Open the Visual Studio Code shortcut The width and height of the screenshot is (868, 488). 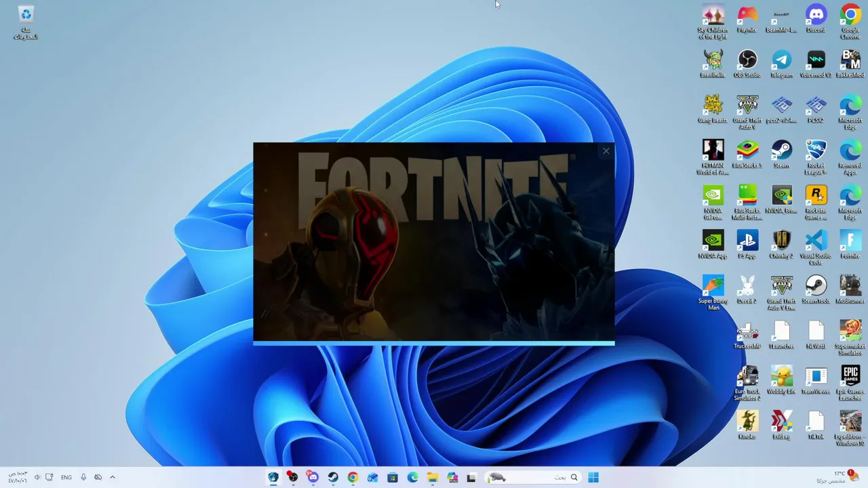pyautogui.click(x=816, y=248)
